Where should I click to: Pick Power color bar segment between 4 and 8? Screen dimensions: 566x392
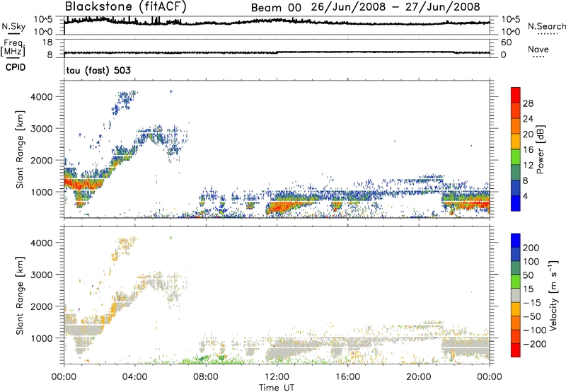tap(516, 188)
